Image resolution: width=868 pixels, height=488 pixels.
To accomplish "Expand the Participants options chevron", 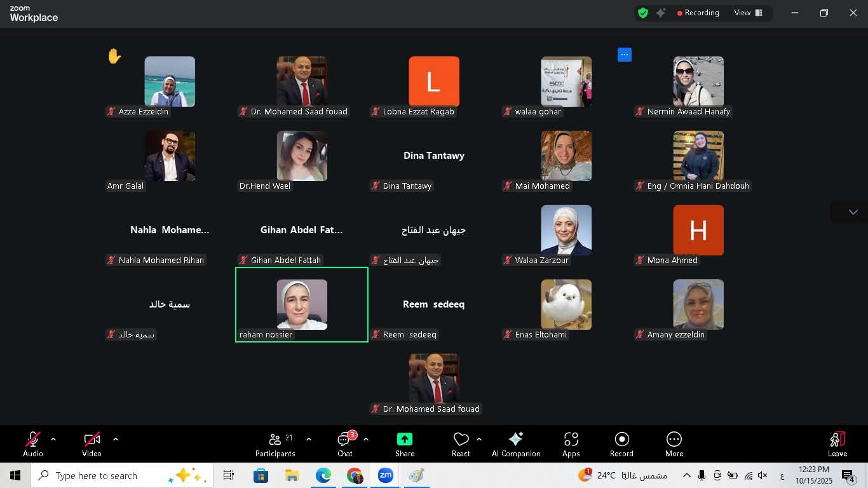I will 309,438.
